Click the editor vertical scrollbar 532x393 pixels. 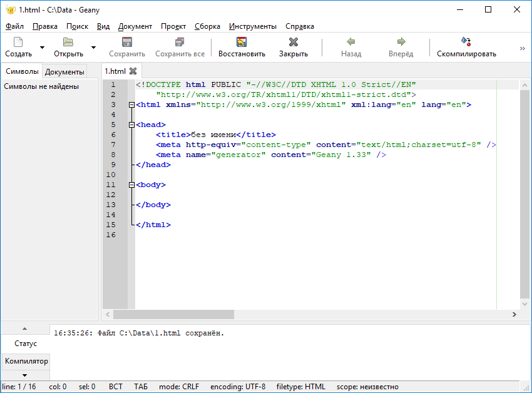point(524,195)
